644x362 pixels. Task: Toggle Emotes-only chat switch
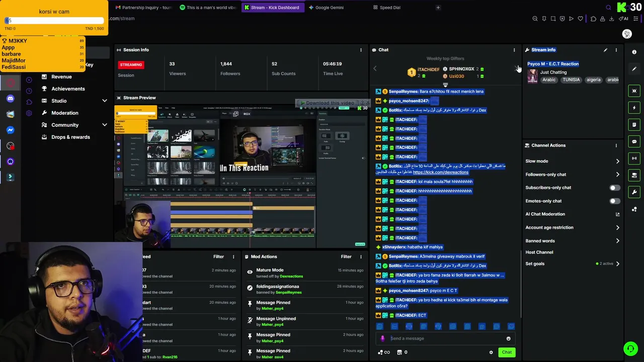(615, 201)
